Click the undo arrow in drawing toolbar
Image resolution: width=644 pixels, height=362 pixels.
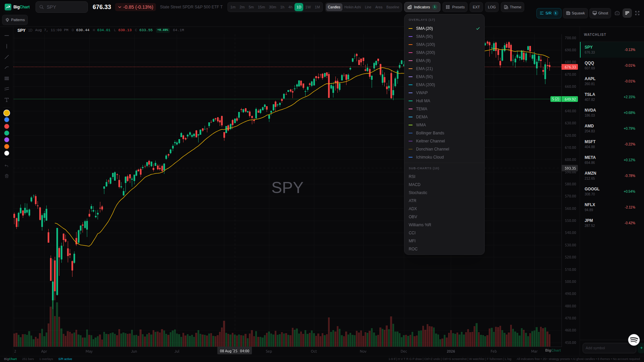pos(7,166)
